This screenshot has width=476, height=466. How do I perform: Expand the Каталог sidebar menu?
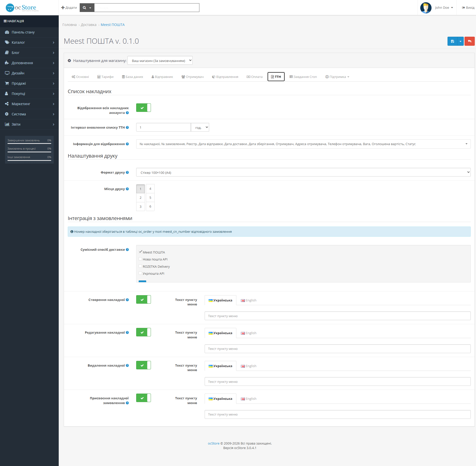coord(29,42)
